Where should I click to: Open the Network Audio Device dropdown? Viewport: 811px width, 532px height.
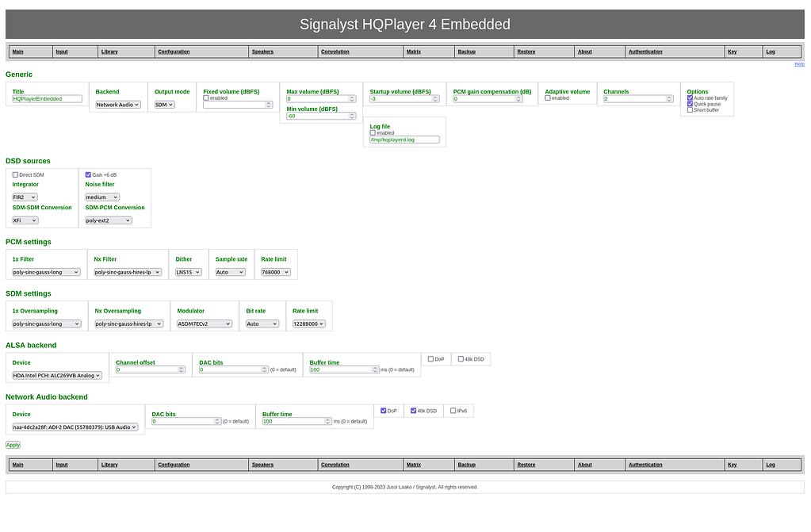point(75,427)
